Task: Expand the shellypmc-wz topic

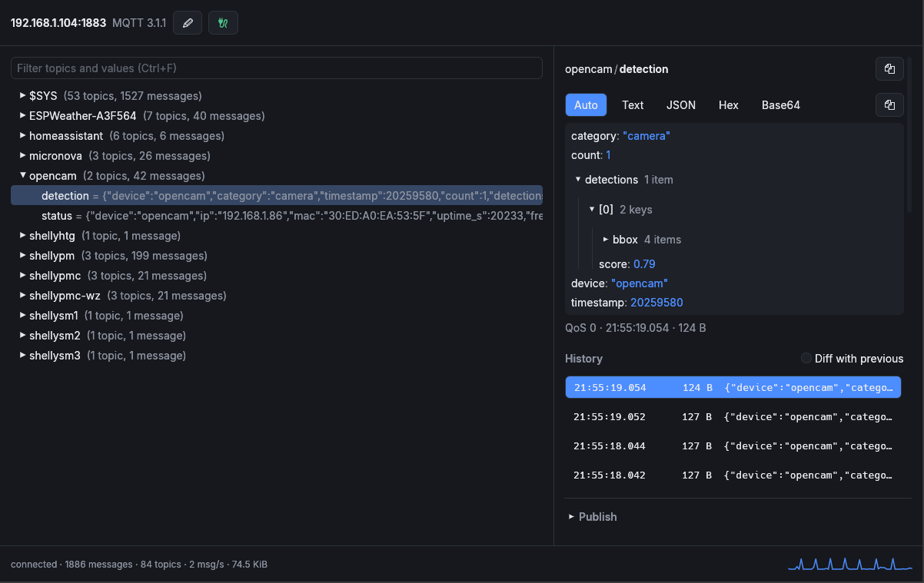Action: pyautogui.click(x=23, y=296)
